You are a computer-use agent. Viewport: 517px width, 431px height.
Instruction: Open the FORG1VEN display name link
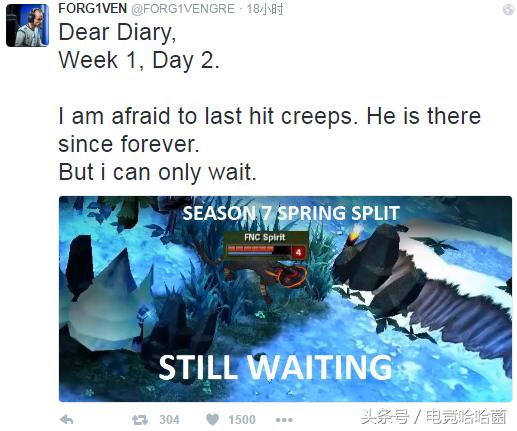(x=93, y=8)
